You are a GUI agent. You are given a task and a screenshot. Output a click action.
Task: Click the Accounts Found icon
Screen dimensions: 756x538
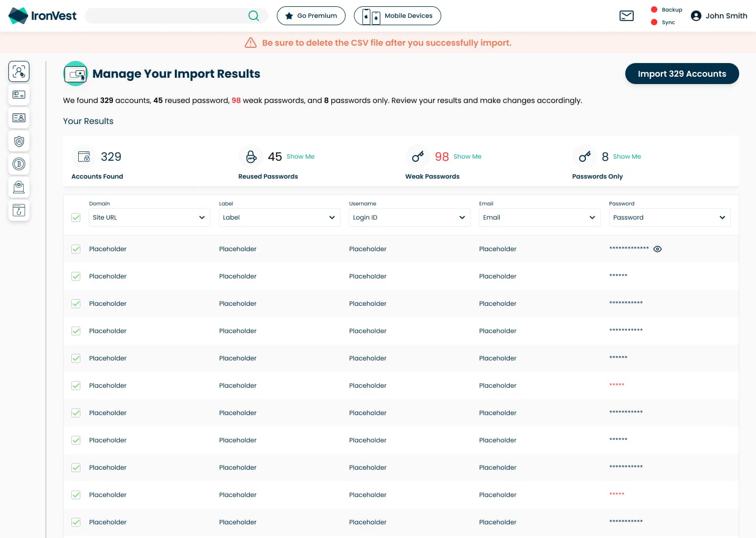84,157
